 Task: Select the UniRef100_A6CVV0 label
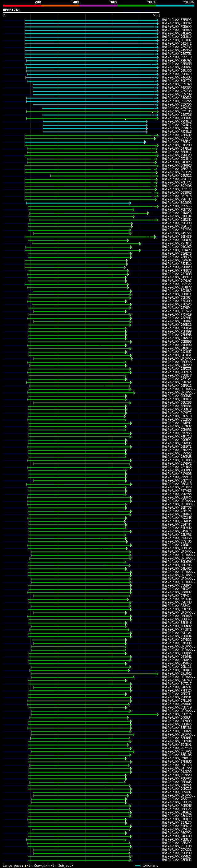click(x=177, y=833)
